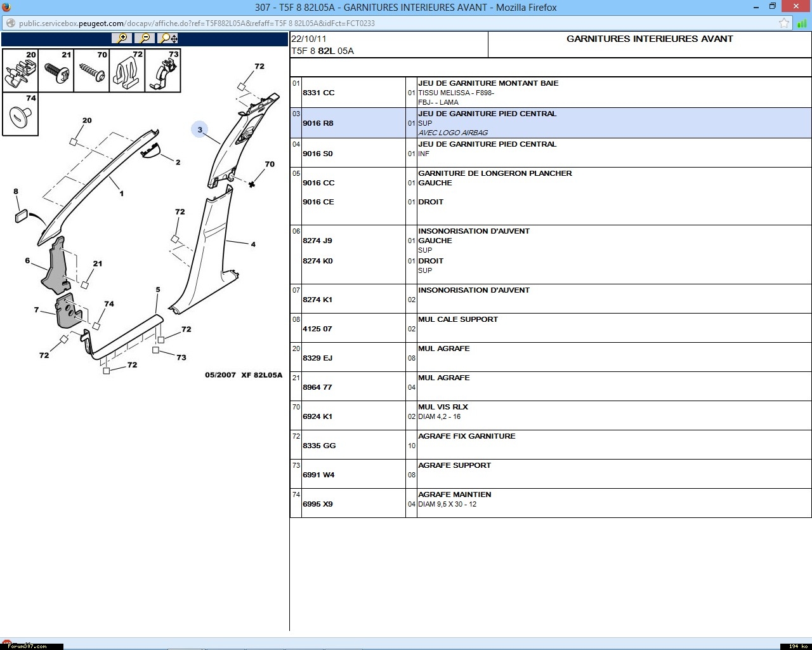Image resolution: width=812 pixels, height=650 pixels.
Task: Click the zoom-and-pan magnifier icon
Action: coord(168,38)
